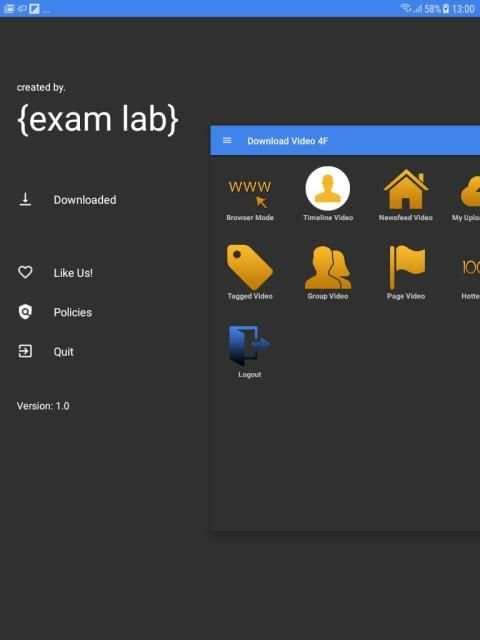
Task: Tap the Browser Mode label
Action: coord(250,218)
